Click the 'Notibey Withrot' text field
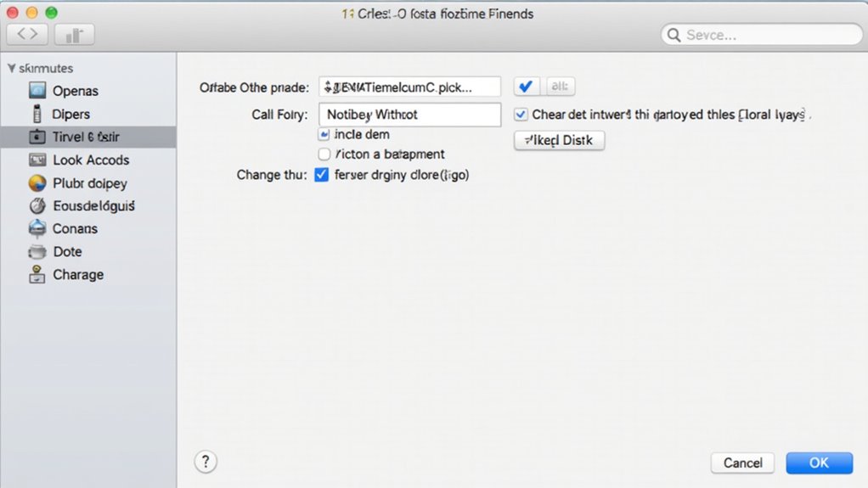 (x=409, y=115)
